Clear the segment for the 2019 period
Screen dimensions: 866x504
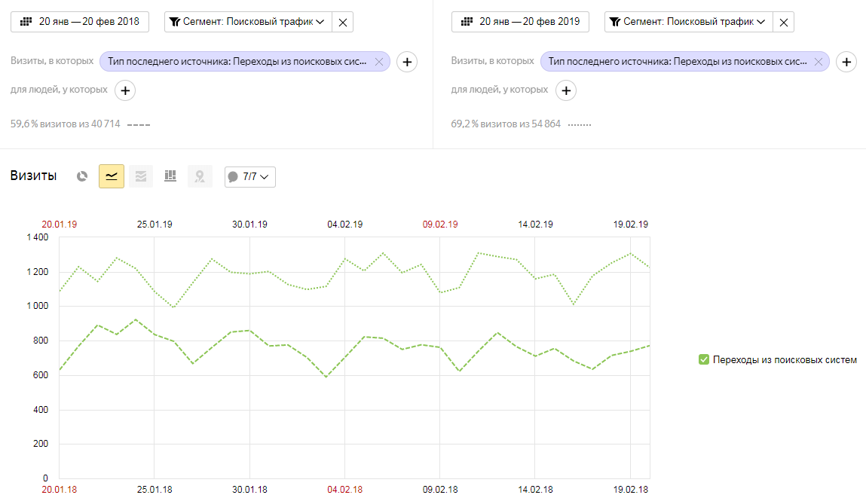point(784,23)
